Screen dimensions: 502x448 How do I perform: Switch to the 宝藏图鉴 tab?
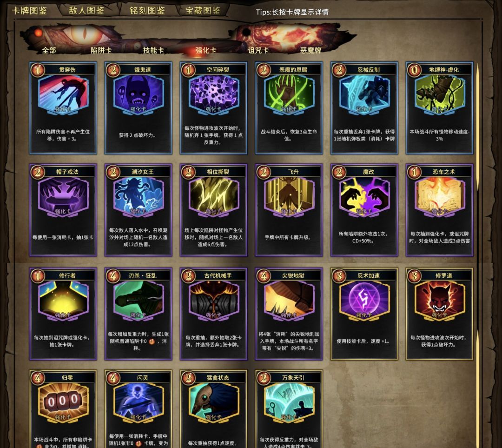pyautogui.click(x=203, y=11)
